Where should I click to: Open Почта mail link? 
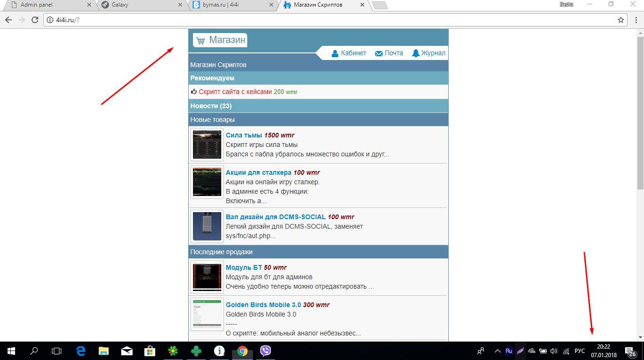(x=389, y=53)
